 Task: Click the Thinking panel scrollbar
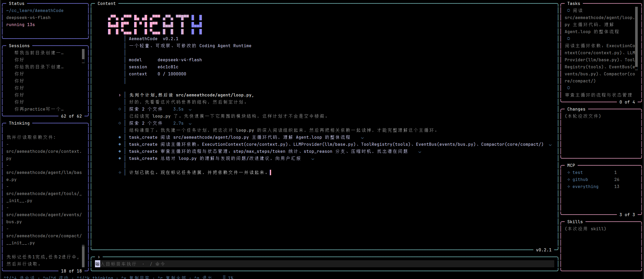83,256
